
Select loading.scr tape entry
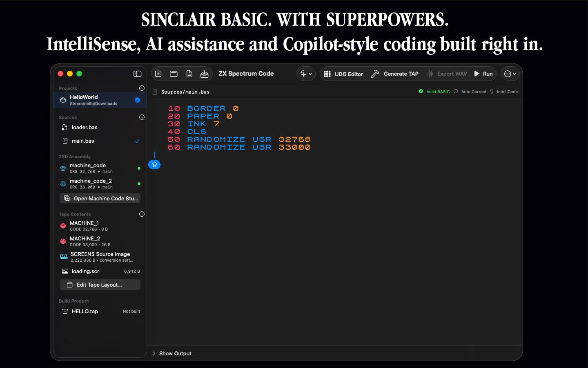click(100, 271)
